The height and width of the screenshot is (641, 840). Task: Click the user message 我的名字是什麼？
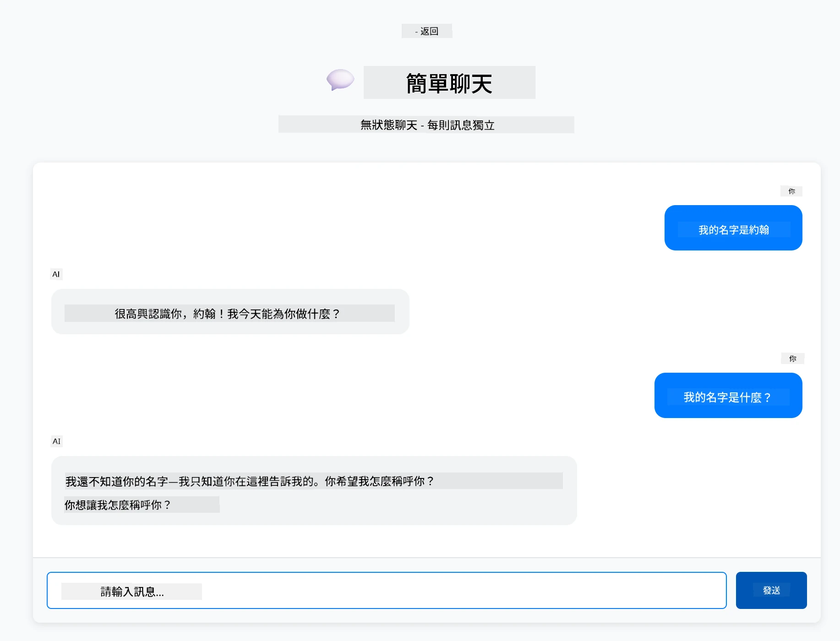tap(728, 396)
